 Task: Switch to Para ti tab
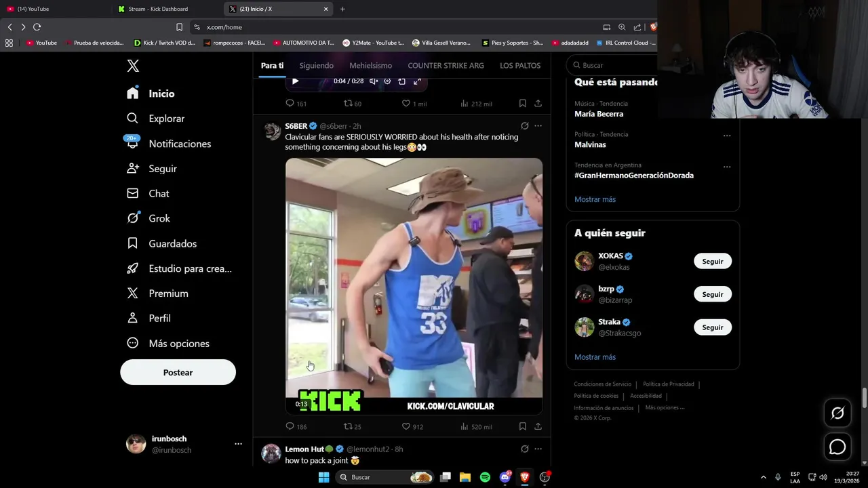click(272, 66)
